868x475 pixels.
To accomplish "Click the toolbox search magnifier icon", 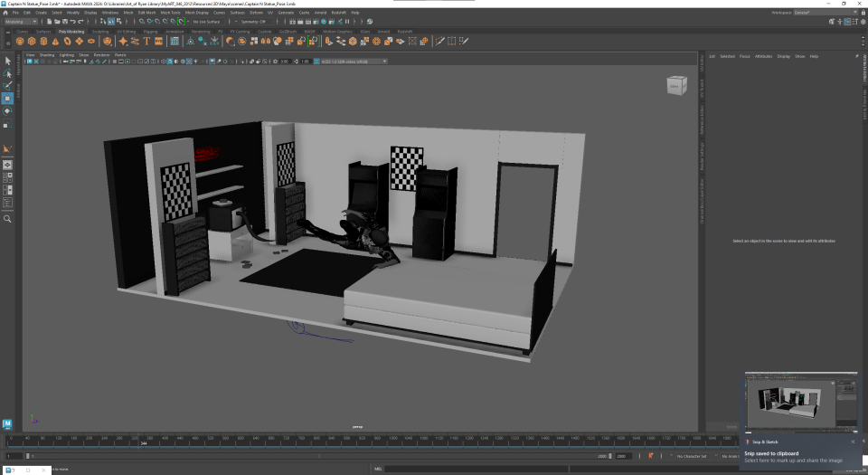I will (x=7, y=219).
